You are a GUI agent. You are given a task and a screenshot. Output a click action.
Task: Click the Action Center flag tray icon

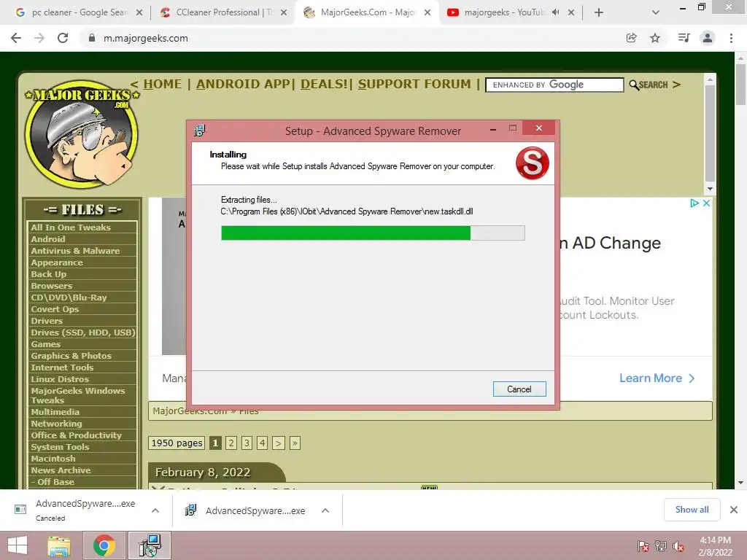[643, 546]
